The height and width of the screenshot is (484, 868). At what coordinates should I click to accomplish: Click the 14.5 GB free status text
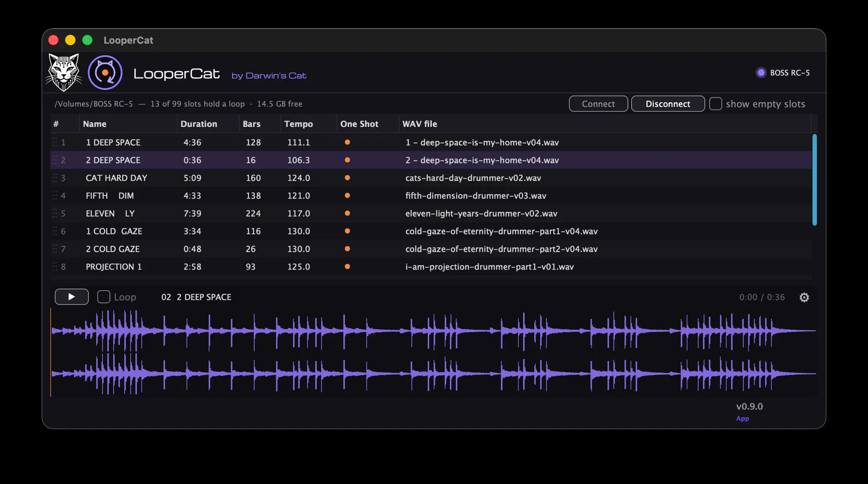coord(279,104)
